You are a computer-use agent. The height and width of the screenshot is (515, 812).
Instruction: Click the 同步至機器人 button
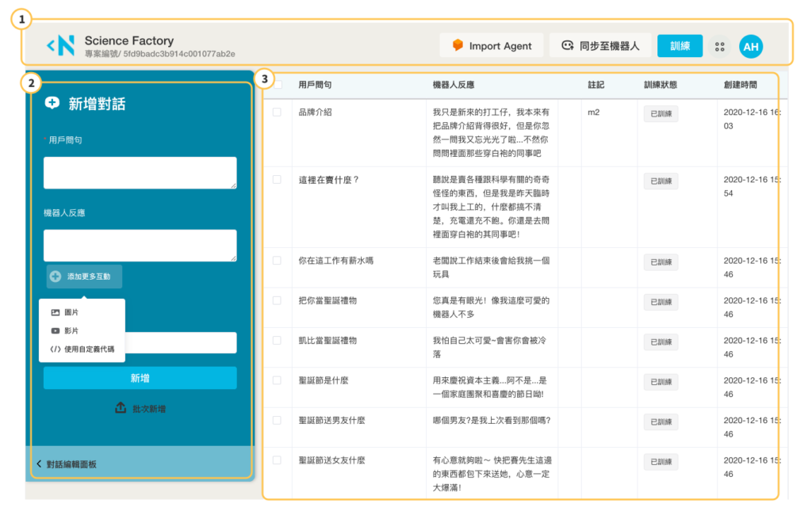(600, 45)
